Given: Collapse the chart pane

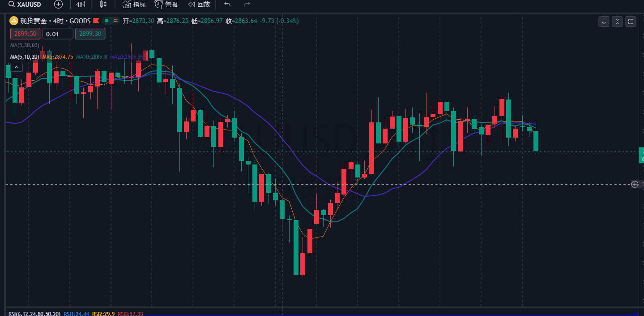Looking at the screenshot, I should [618, 22].
